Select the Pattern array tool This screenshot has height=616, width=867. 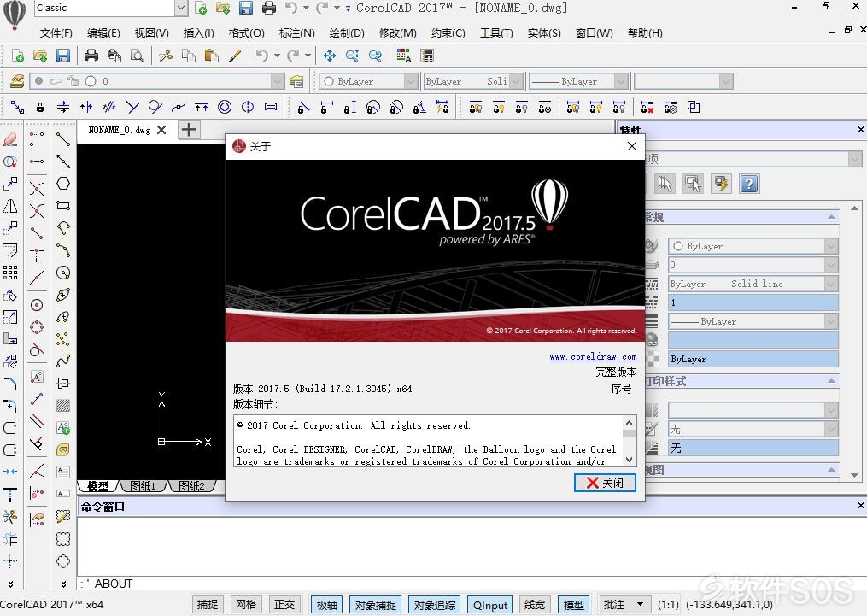point(10,272)
